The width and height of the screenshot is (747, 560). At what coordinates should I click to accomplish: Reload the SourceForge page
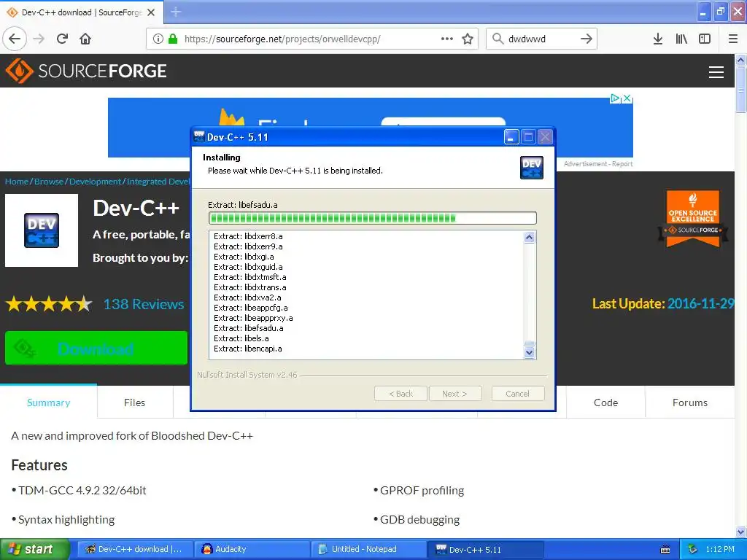[x=62, y=39]
